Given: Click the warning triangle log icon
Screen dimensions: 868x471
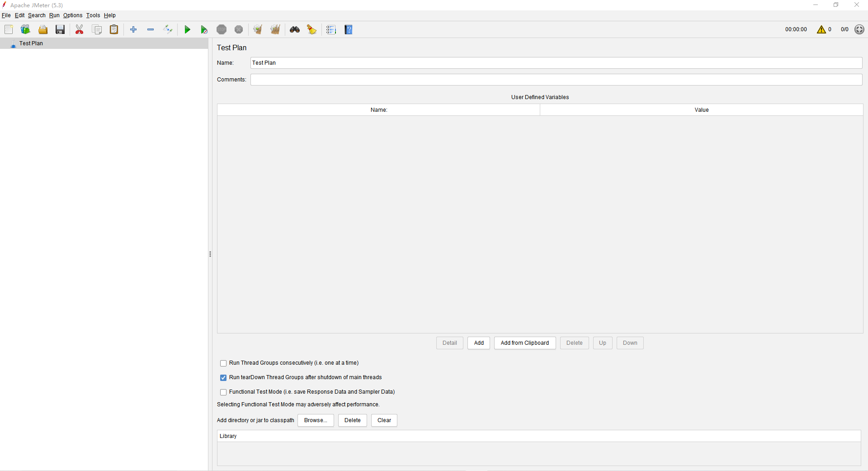Looking at the screenshot, I should 821,29.
